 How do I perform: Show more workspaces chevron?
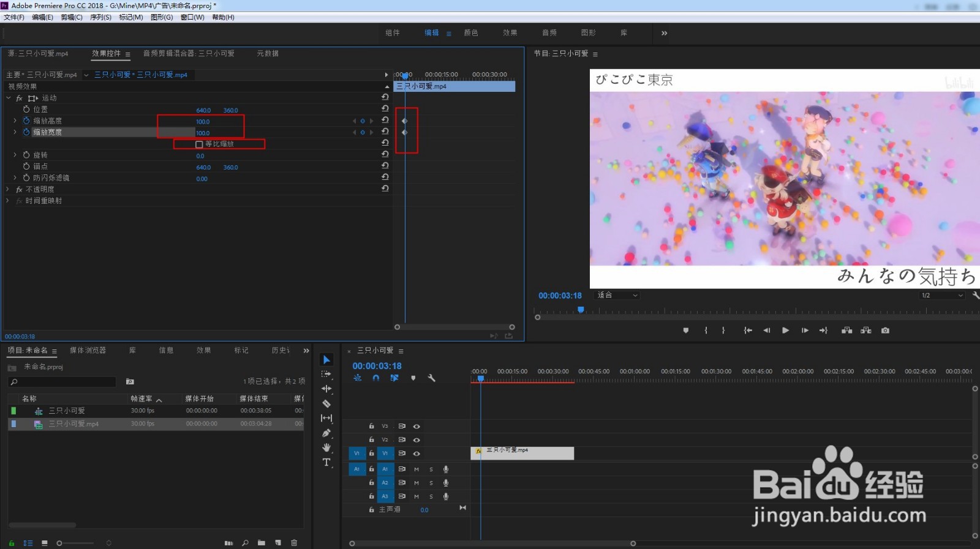click(x=665, y=33)
